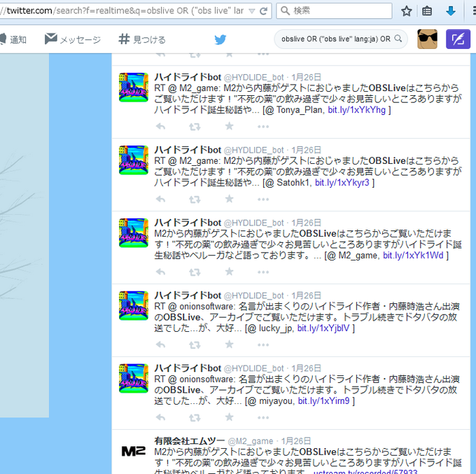The height and width of the screenshot is (474, 476).
Task: Click the HYDLIDE_bot avatar on the Tonya_Plan tweet
Action: click(134, 88)
